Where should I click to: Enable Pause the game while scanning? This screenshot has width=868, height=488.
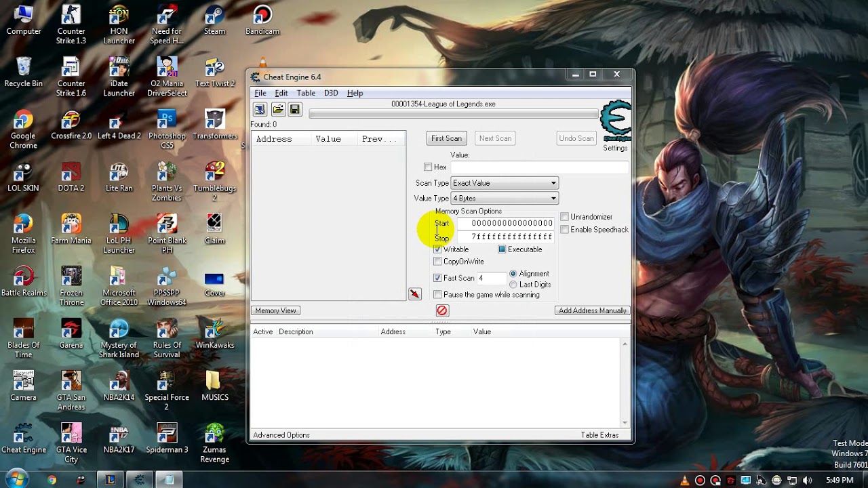(437, 295)
